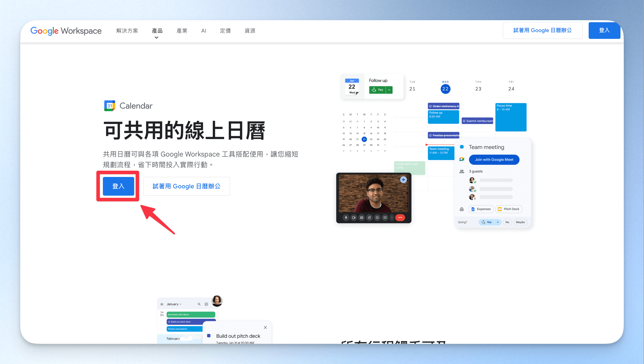Viewport: 644px width, 364px height.
Task: Select the Maybe RSVP option
Action: [x=520, y=222]
